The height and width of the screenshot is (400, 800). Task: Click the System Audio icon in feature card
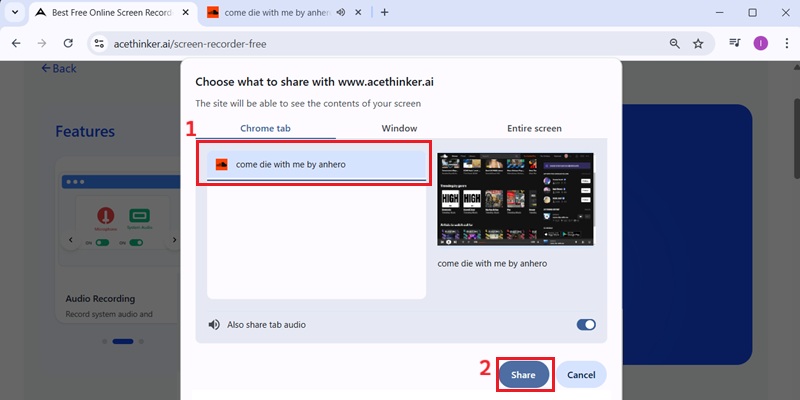[x=139, y=215]
